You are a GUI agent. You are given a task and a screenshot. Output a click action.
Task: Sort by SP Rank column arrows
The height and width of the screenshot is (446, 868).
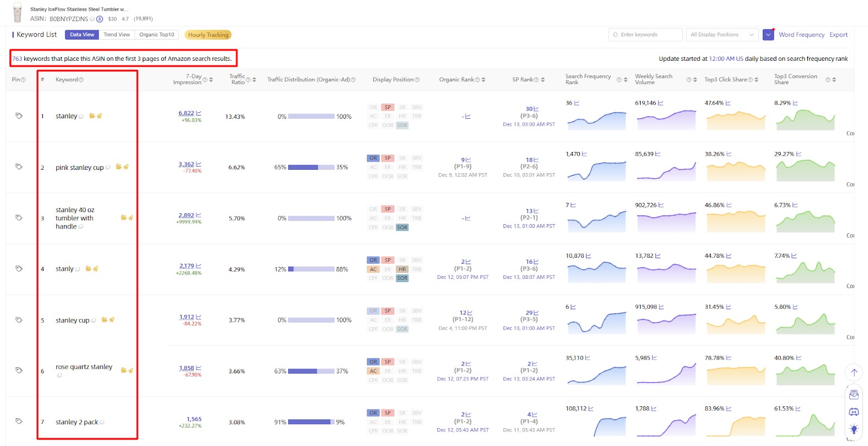(x=542, y=80)
